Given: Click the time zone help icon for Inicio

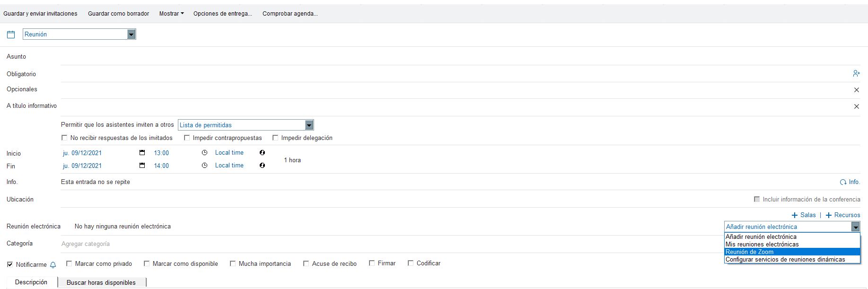Looking at the screenshot, I should (x=262, y=153).
